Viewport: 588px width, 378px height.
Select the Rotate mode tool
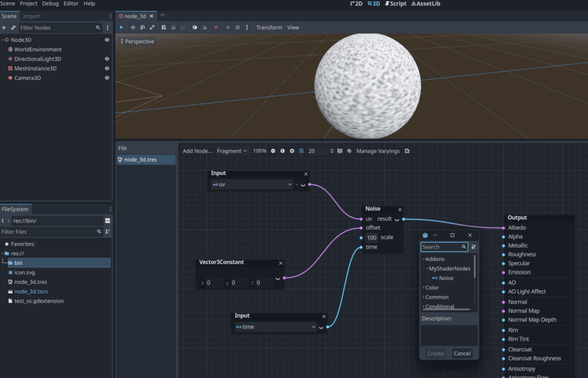143,27
